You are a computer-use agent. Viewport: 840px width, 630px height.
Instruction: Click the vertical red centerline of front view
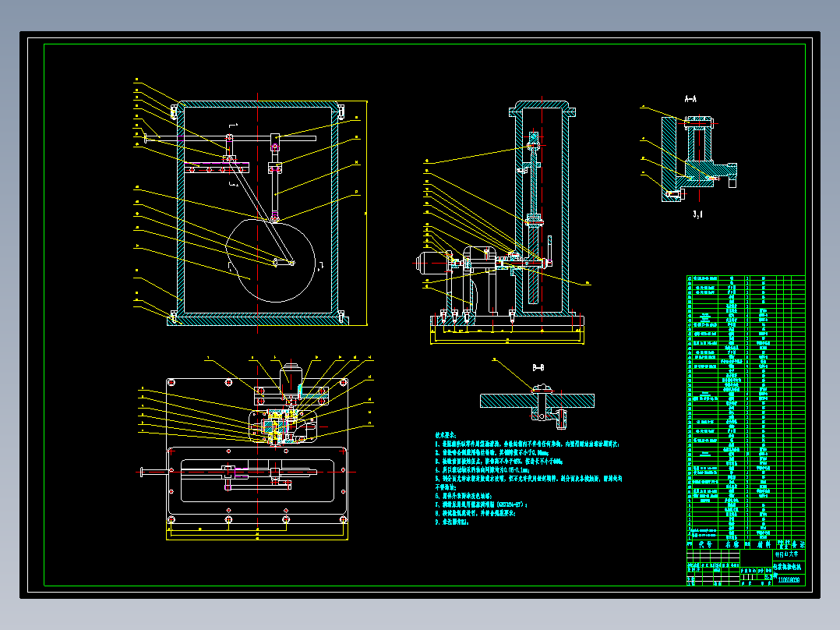click(x=258, y=212)
